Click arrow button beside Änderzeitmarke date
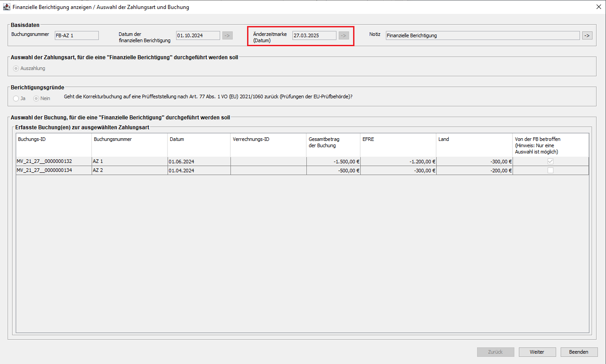 coord(344,35)
